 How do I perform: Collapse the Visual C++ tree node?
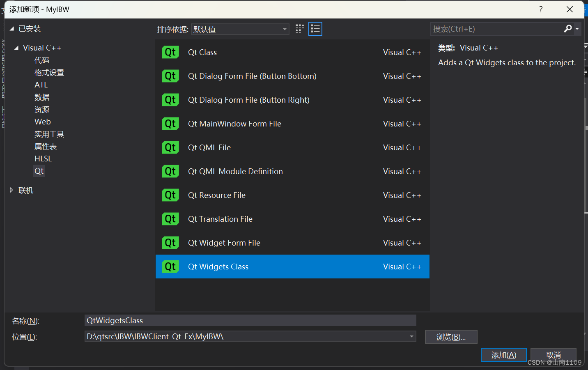(16, 48)
